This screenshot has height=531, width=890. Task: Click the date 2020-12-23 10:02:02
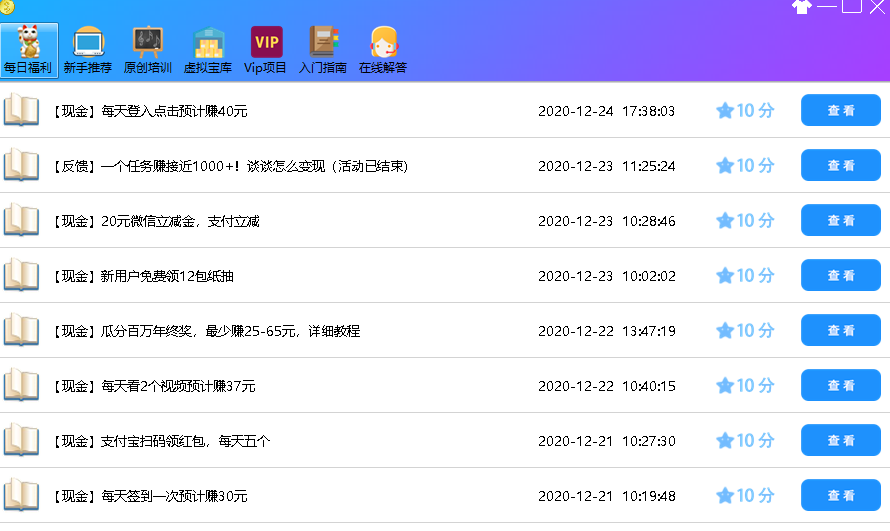tap(606, 276)
